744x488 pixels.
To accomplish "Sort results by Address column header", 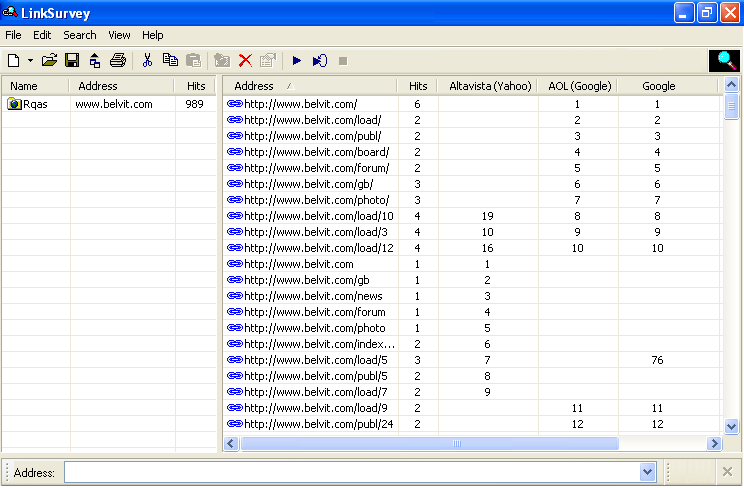I will click(310, 86).
